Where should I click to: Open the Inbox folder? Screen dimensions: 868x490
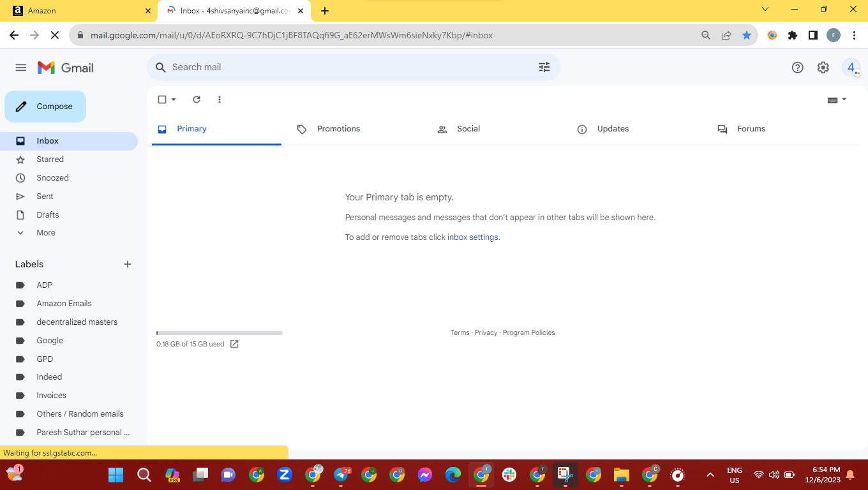(x=69, y=141)
